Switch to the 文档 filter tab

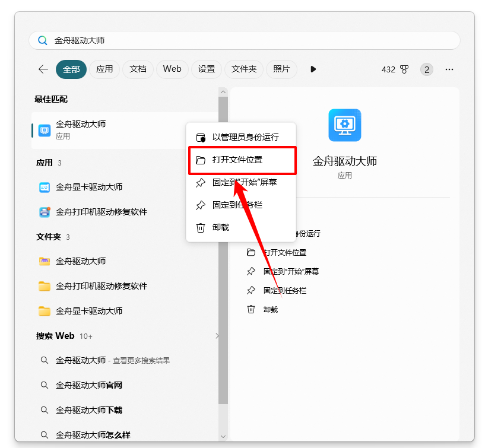[138, 69]
